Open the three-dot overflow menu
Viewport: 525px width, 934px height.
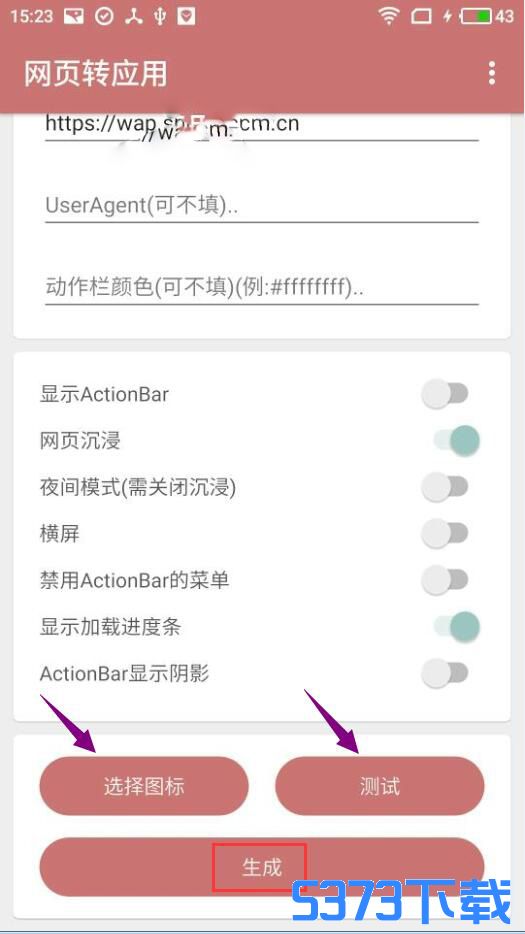pyautogui.click(x=492, y=73)
